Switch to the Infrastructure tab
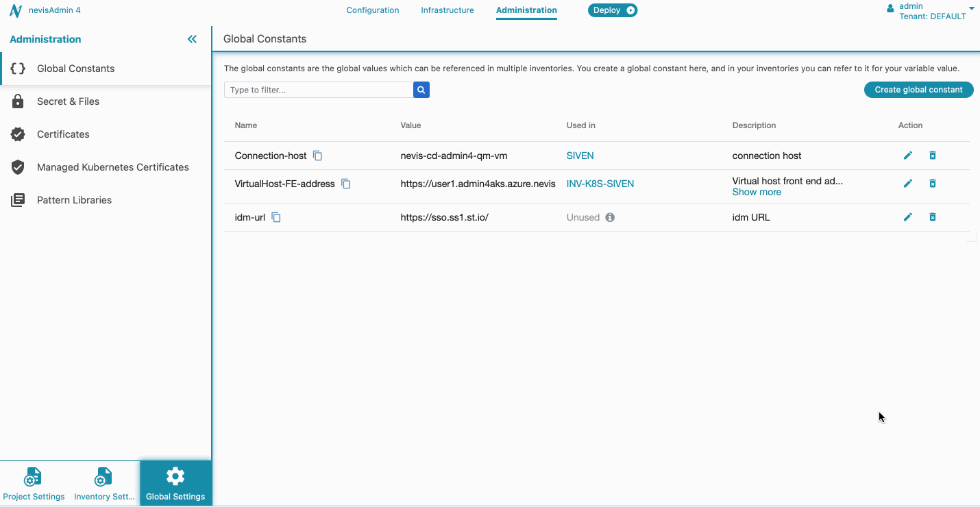The height and width of the screenshot is (507, 980). pos(448,10)
